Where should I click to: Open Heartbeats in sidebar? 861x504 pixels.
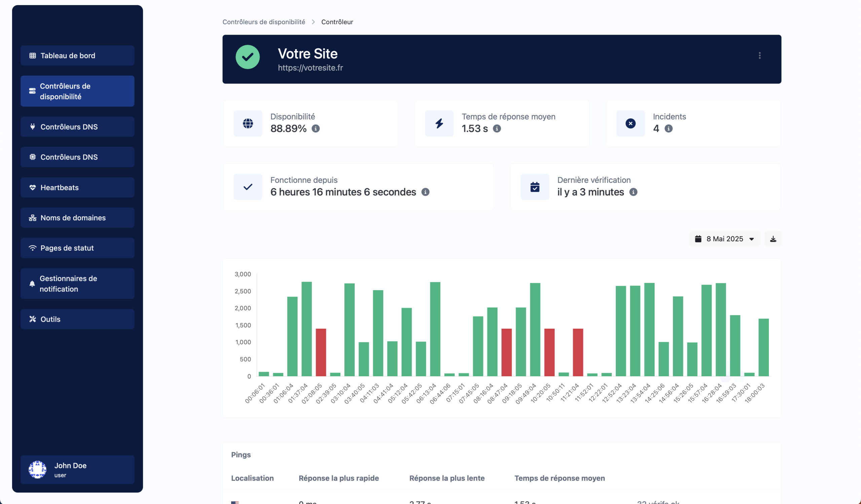point(77,187)
